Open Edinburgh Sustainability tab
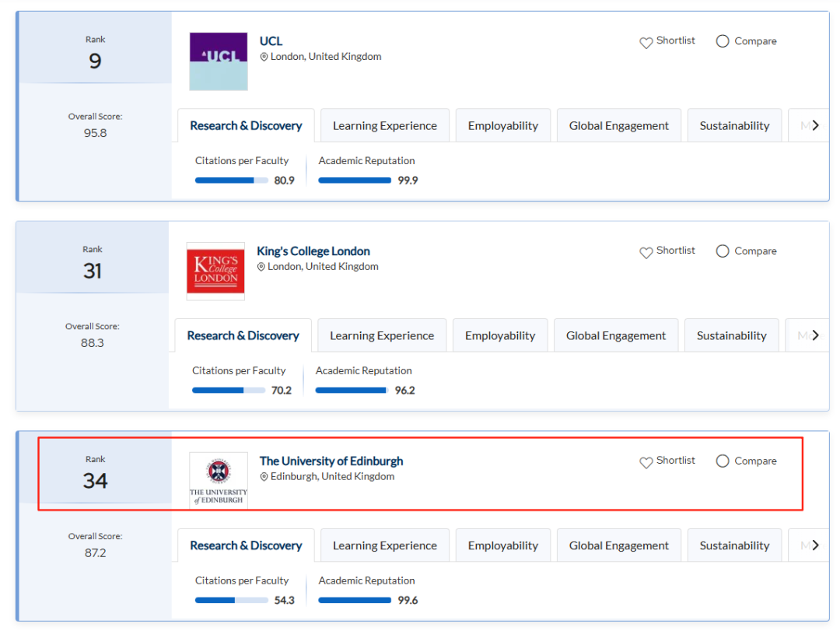840x631 pixels. [x=734, y=545]
